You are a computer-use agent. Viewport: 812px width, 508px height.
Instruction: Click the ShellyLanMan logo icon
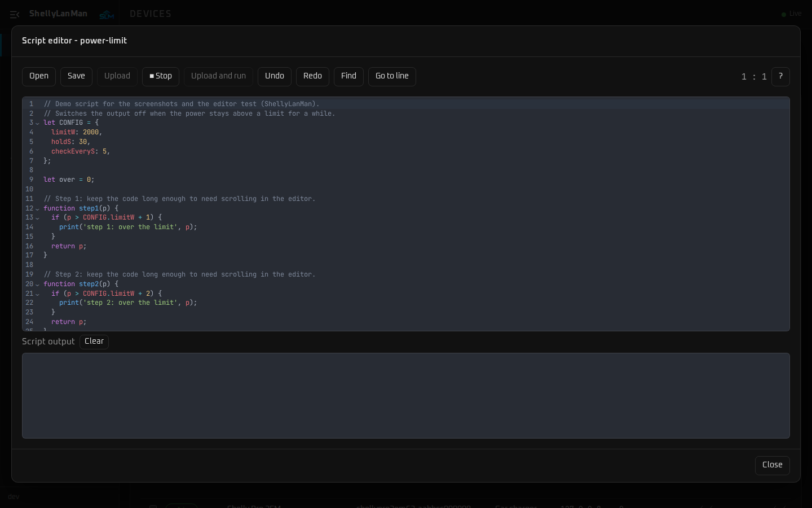[x=107, y=15]
